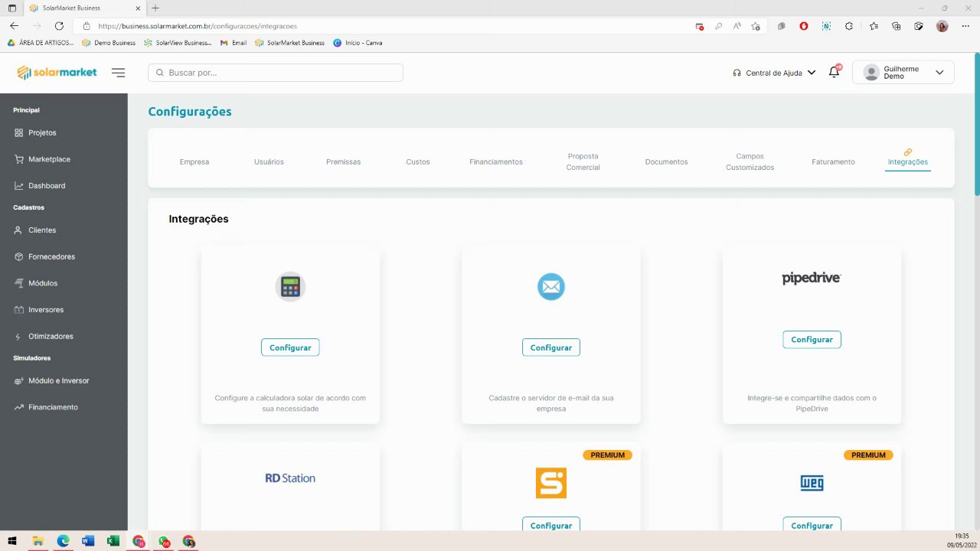Toggle the hamburger sidebar menu icon
Image resolution: width=980 pixels, height=551 pixels.
tap(118, 73)
